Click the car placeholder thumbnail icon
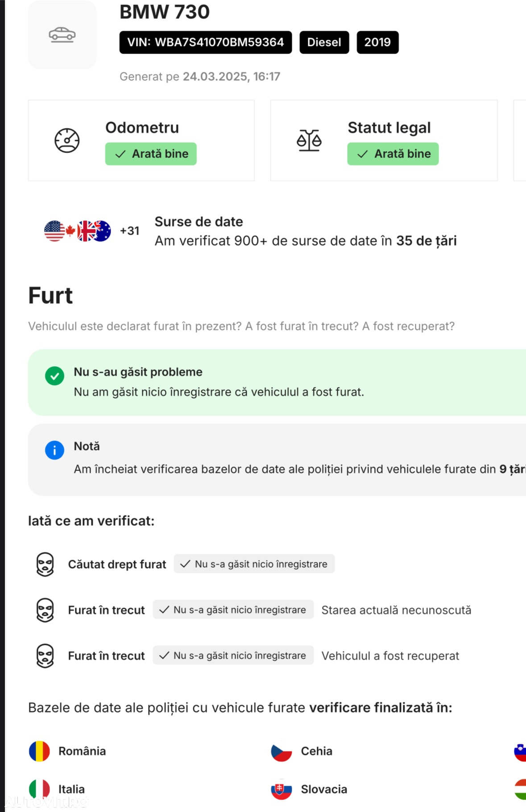This screenshot has width=526, height=812. [x=62, y=35]
